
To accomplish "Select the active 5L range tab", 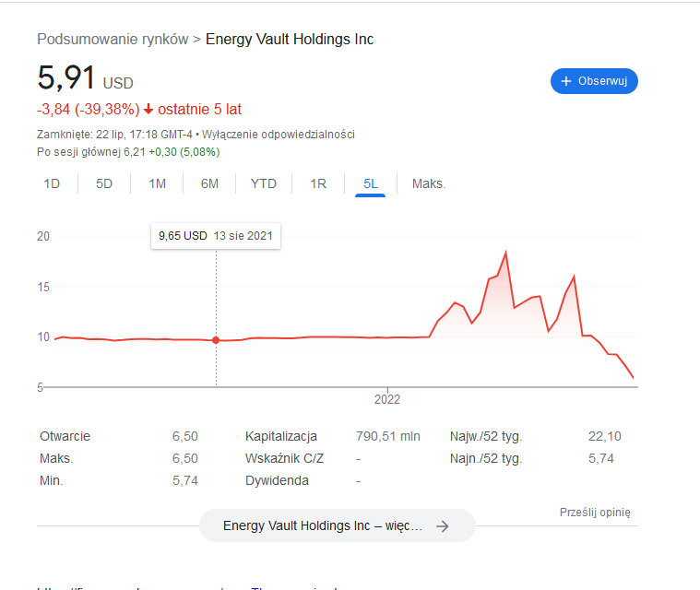I will coord(371,183).
